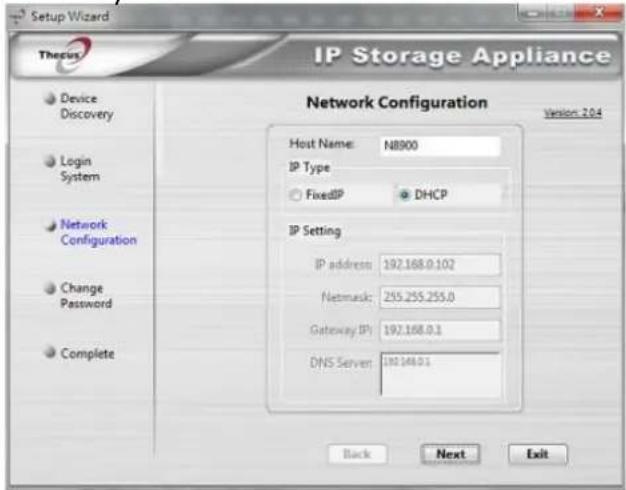The image size is (626, 490).
Task: Open the Change Password step
Action: (86, 296)
